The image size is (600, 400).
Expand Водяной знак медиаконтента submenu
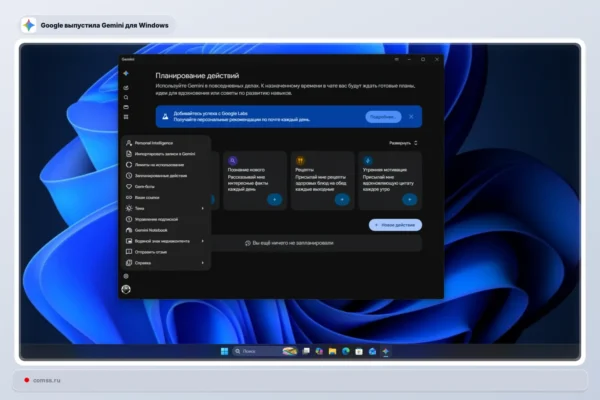pos(166,241)
